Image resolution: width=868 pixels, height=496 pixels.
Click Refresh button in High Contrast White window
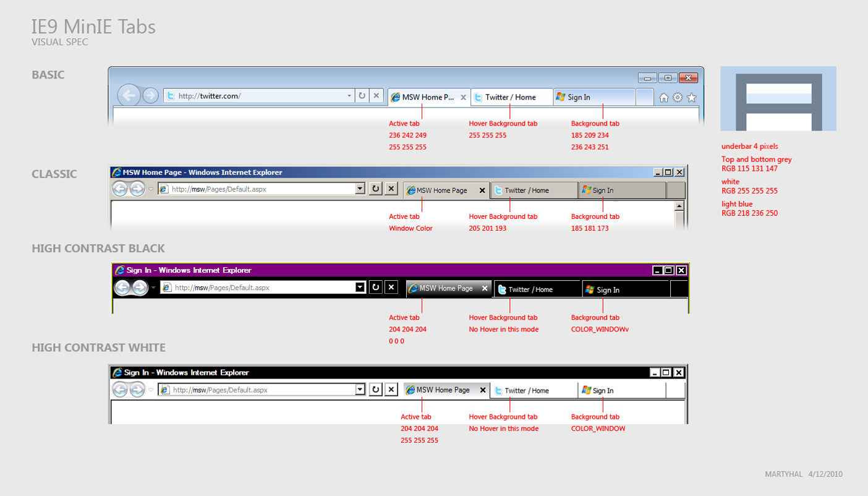tap(375, 390)
